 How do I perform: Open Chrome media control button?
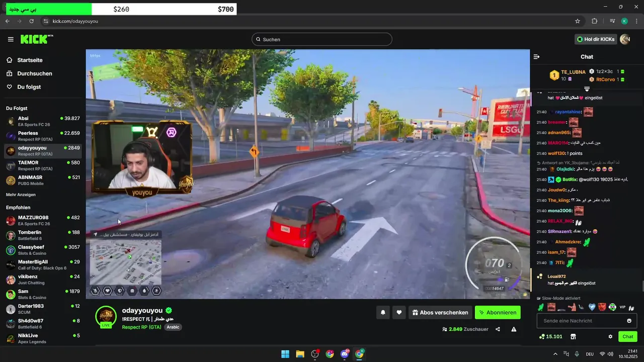[x=612, y=21]
